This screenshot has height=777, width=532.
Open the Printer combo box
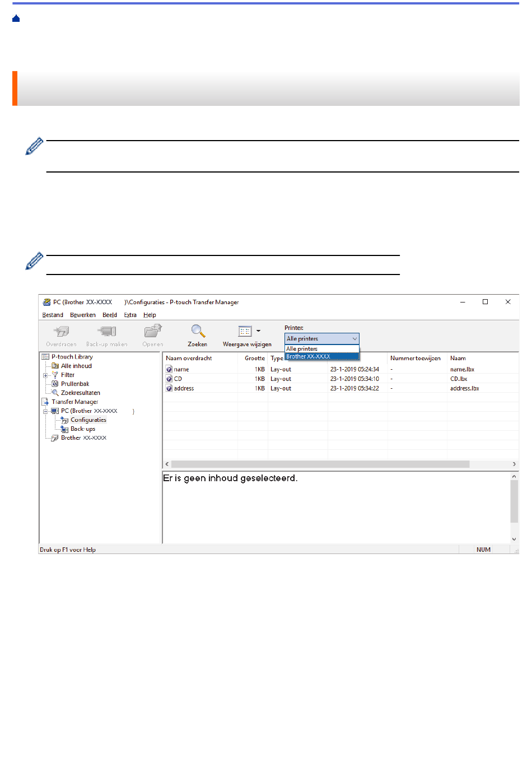coord(321,338)
